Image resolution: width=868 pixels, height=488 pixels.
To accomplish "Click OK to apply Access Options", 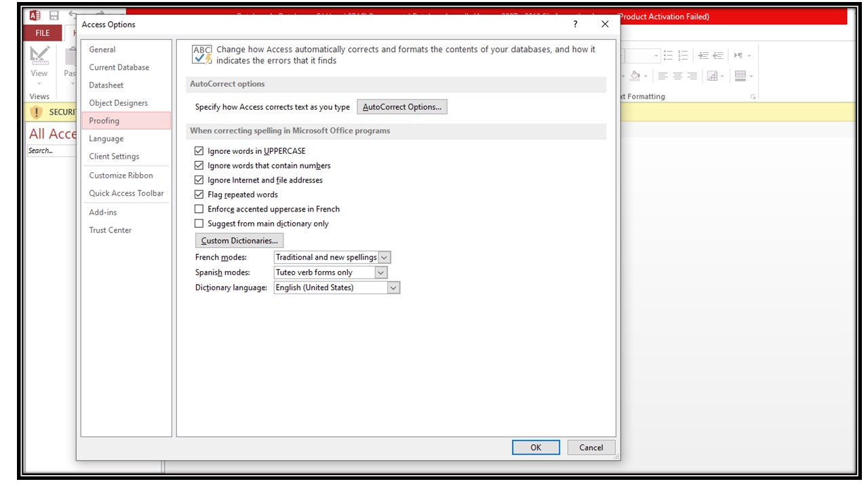I will [536, 447].
